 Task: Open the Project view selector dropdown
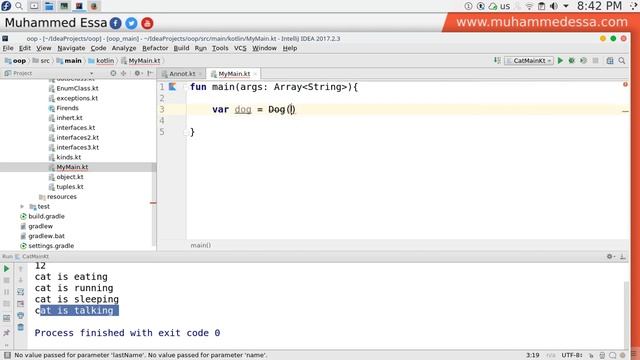(x=91, y=73)
